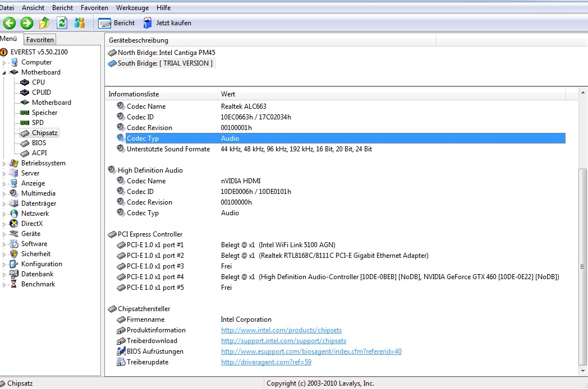
Task: Expand the Anzeige tree node
Action: click(x=4, y=184)
